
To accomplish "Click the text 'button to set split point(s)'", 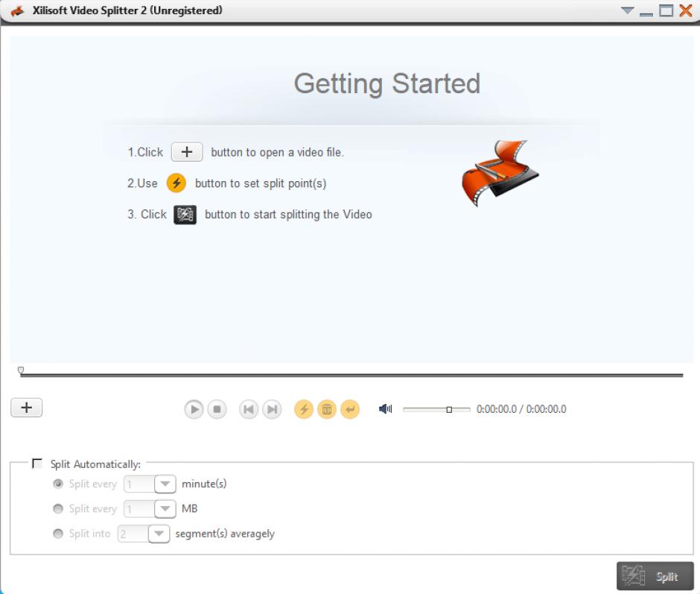I will coord(261,183).
